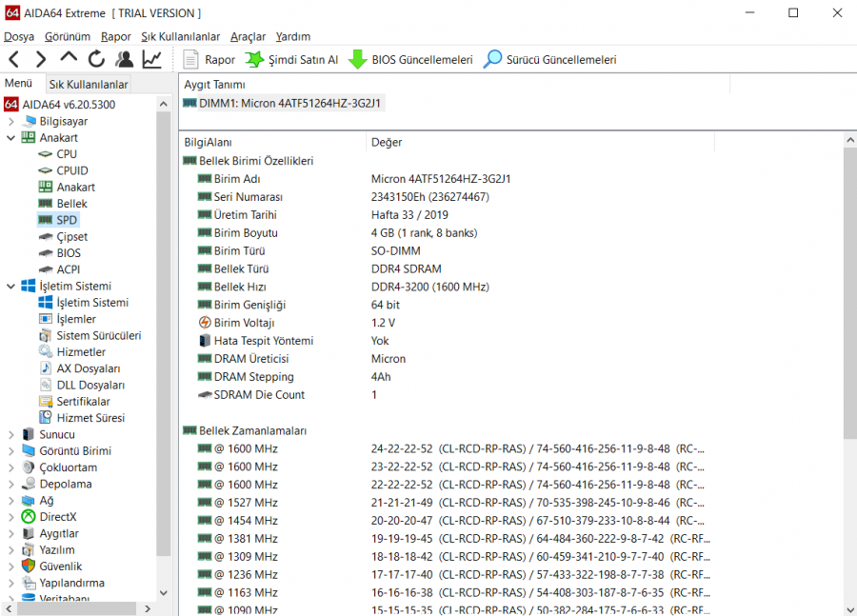Expand the Görüntü Birimi tree node
857x616 pixels.
tap(10, 451)
